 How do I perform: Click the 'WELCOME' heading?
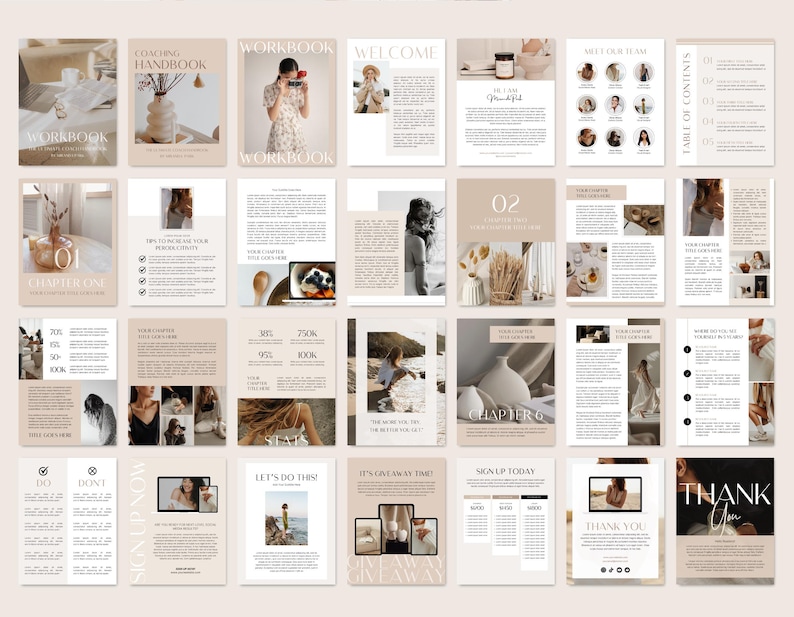click(x=396, y=53)
